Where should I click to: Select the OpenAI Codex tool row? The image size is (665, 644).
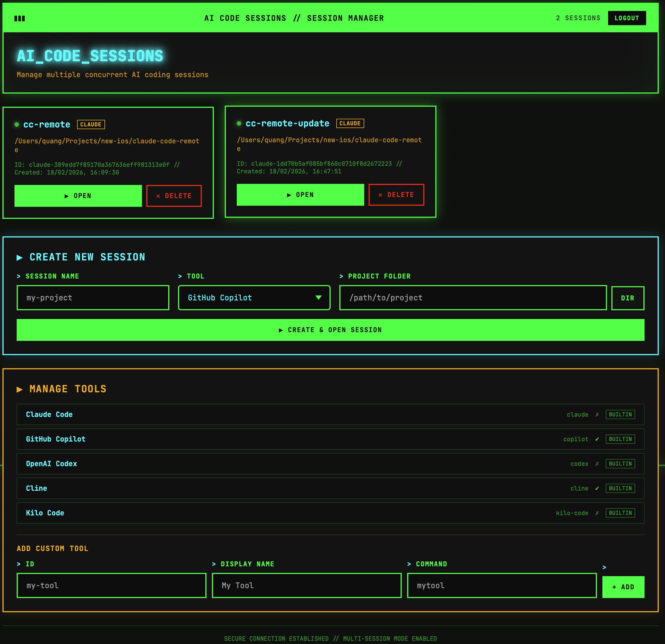pyautogui.click(x=331, y=464)
